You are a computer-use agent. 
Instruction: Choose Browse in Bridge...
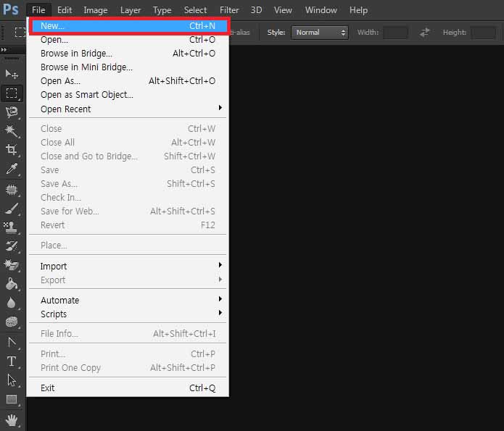[x=128, y=54]
